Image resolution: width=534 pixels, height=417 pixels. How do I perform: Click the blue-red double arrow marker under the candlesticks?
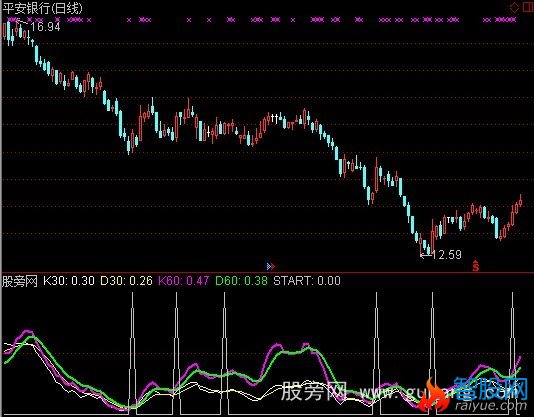(271, 266)
